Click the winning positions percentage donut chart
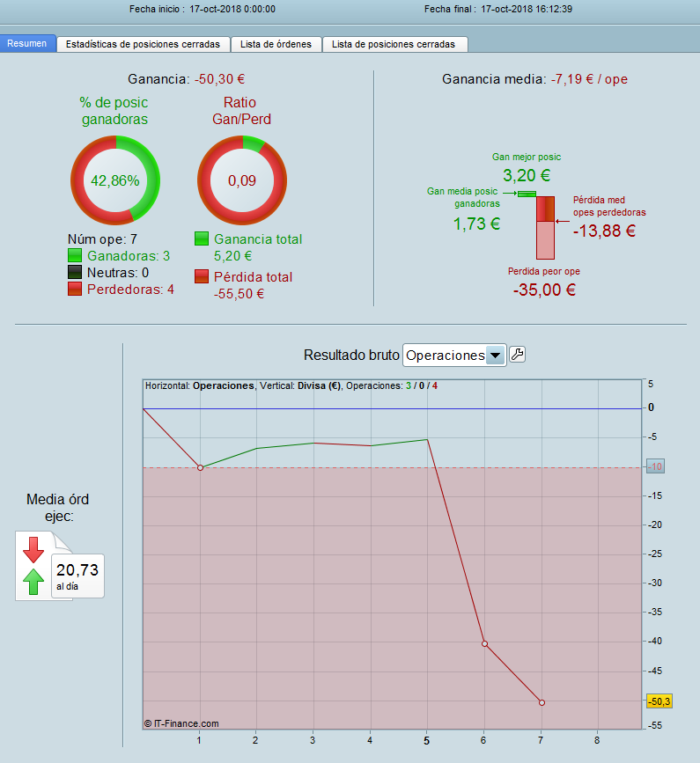The width and height of the screenshot is (700, 763). (x=115, y=180)
